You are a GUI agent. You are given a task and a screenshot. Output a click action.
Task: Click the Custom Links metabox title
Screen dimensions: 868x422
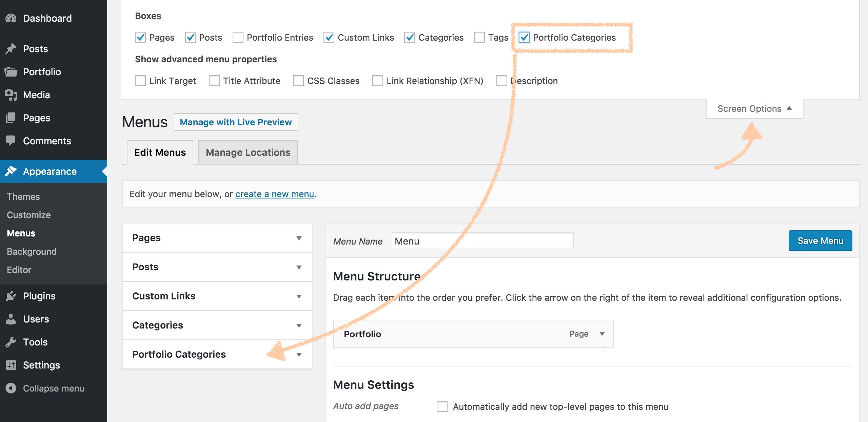point(164,296)
